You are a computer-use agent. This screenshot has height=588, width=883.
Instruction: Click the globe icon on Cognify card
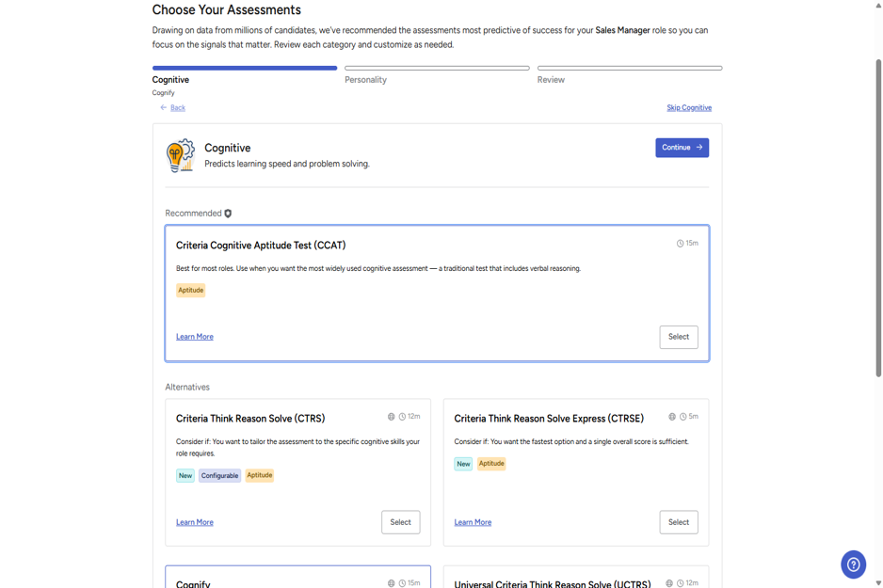click(x=391, y=583)
